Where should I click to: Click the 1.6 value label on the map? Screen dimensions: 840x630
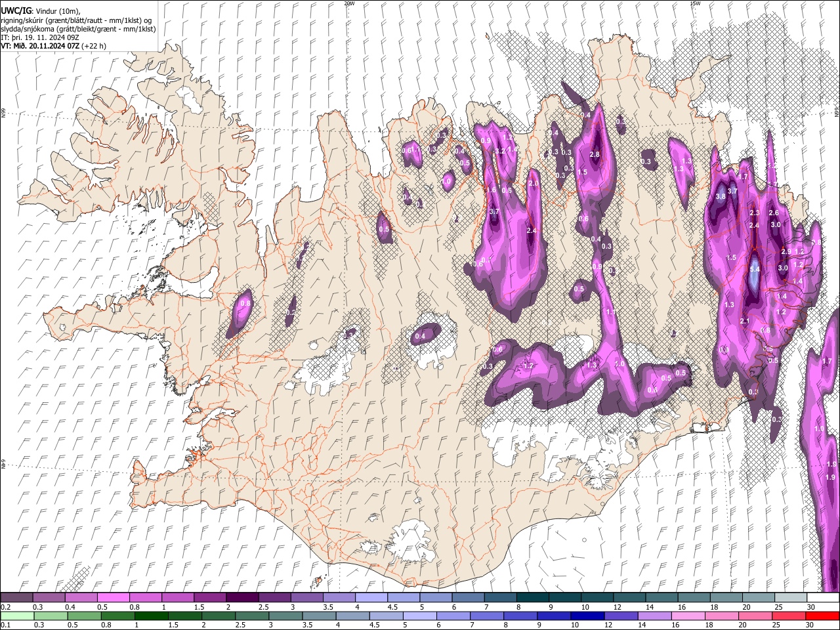[x=492, y=190]
